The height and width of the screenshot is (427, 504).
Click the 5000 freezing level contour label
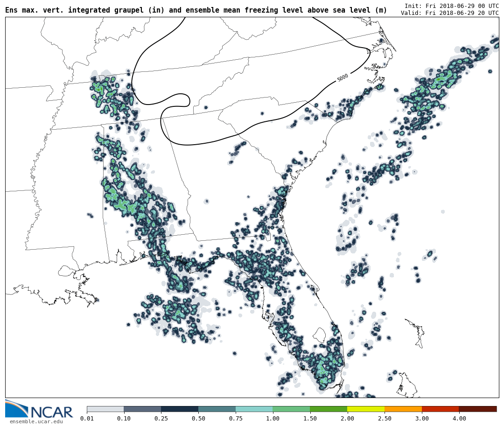(343, 77)
